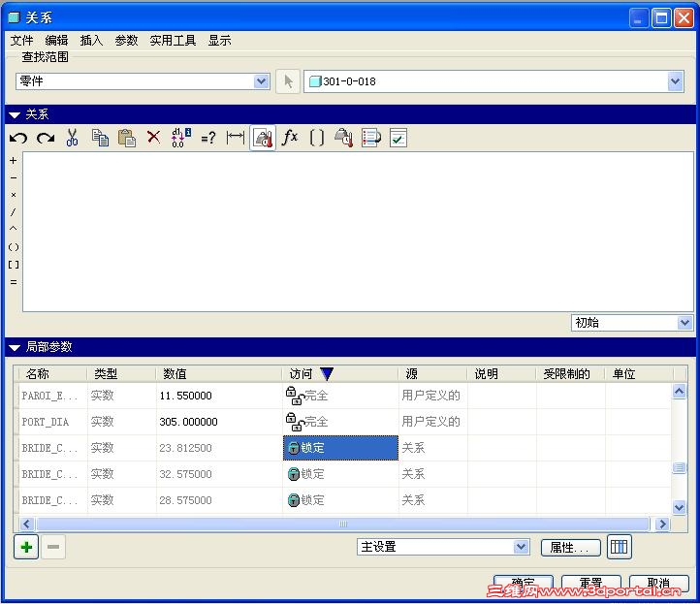This screenshot has width=700, height=604.
Task: Cut selected relation text with scissors
Action: (x=72, y=138)
